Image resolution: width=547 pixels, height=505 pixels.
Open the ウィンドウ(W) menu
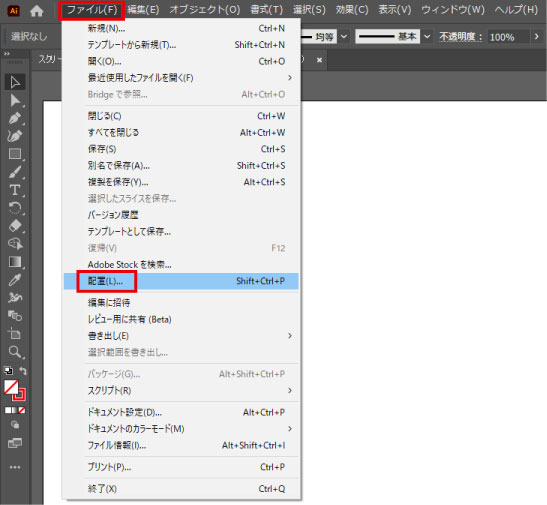click(x=453, y=10)
